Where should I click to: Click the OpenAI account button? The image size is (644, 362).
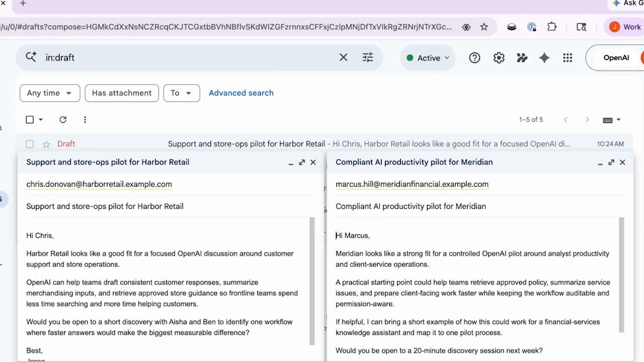click(616, 58)
